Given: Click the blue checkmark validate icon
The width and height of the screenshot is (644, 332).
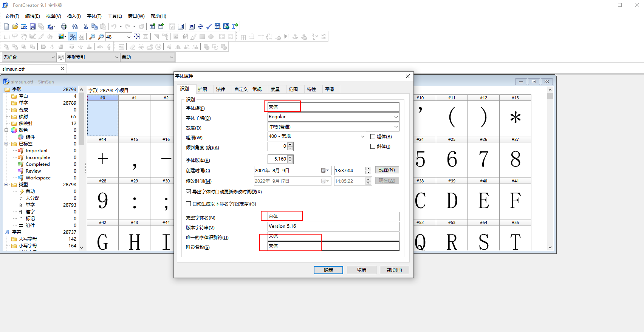Looking at the screenshot, I should coord(209,26).
